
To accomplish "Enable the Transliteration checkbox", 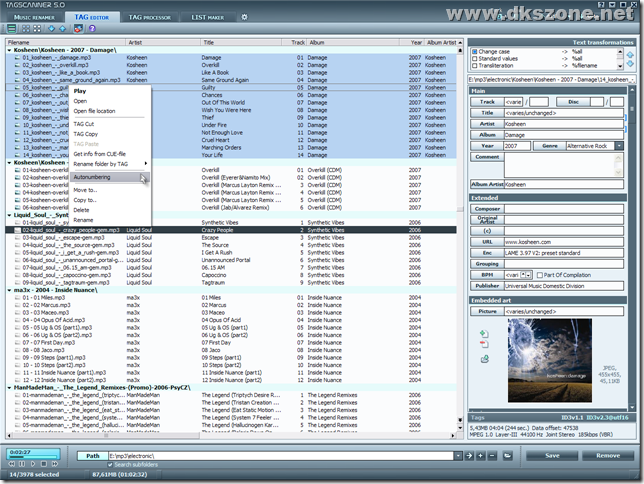I will (474, 66).
